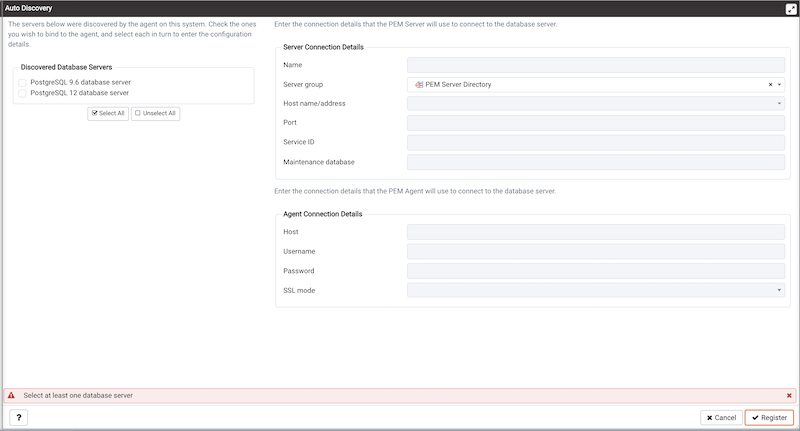Focus the Password field
Viewport: 800px width, 431px height.
coord(596,271)
